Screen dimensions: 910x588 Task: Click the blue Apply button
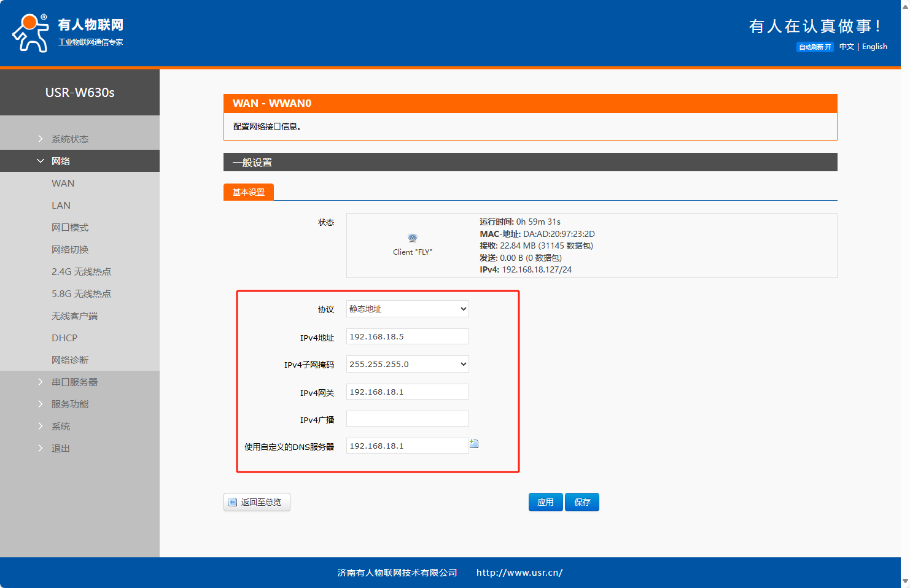pyautogui.click(x=545, y=502)
